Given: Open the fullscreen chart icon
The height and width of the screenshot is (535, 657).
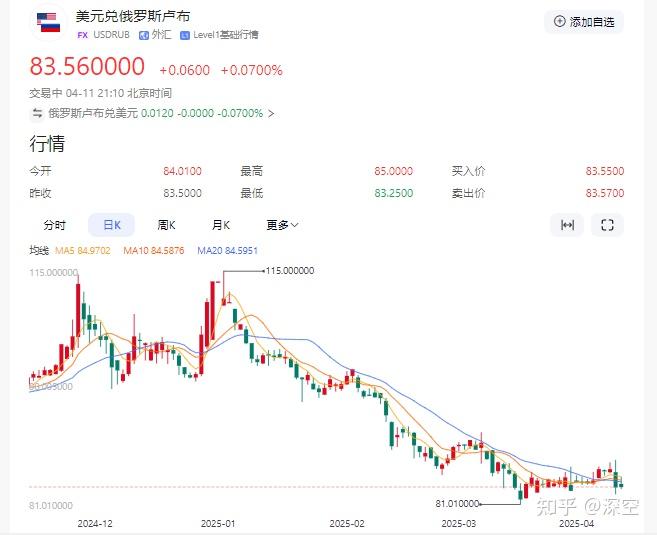Looking at the screenshot, I should click(x=607, y=225).
